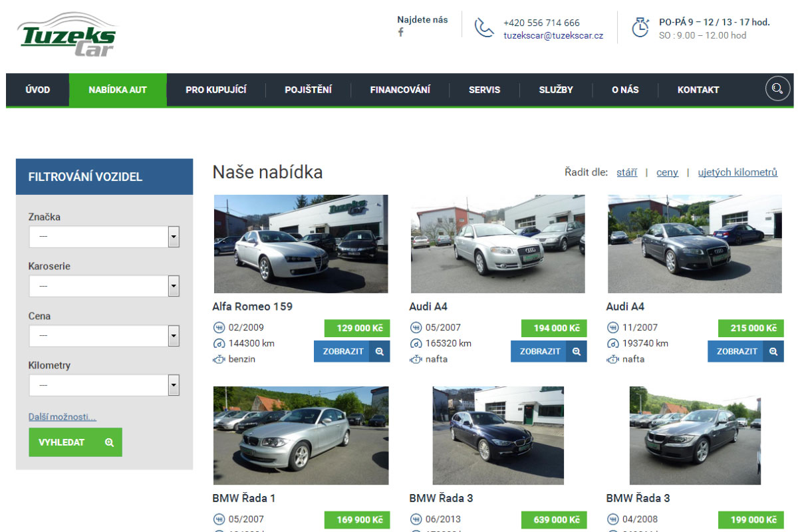The height and width of the screenshot is (532, 798).
Task: Click ZOBRAZIT for the 194 000 Kč Audi A4
Action: click(x=549, y=351)
